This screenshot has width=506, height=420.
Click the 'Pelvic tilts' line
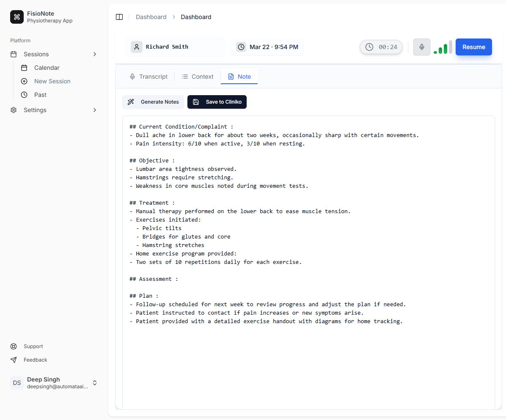coord(159,228)
